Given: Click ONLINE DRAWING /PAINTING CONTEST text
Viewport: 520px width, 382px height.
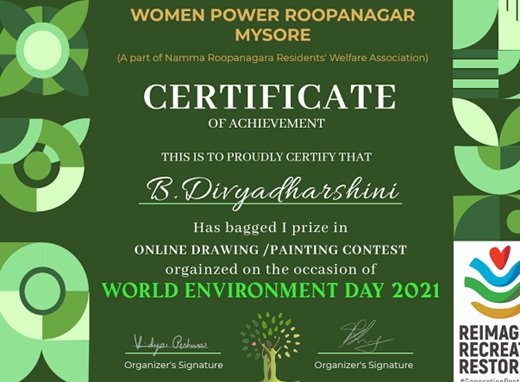Looking at the screenshot, I should click(271, 250).
